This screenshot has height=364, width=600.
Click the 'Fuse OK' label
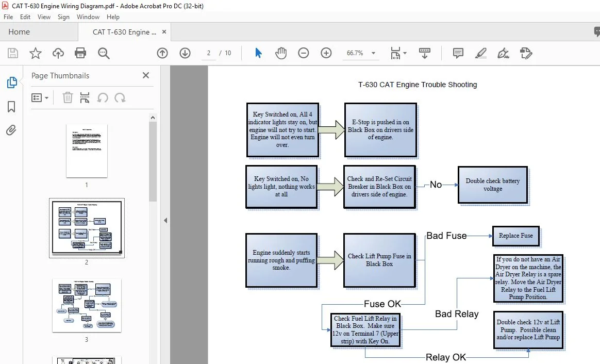pyautogui.click(x=382, y=304)
